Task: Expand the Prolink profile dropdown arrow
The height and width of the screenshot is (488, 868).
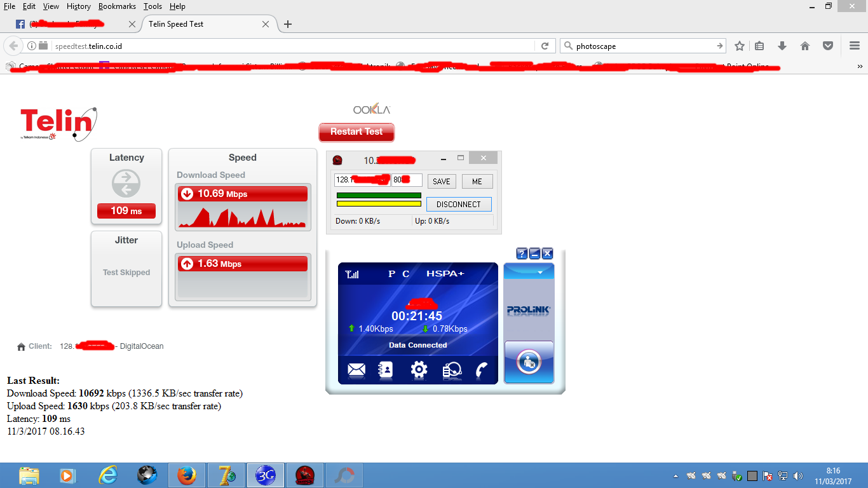Action: (x=540, y=272)
